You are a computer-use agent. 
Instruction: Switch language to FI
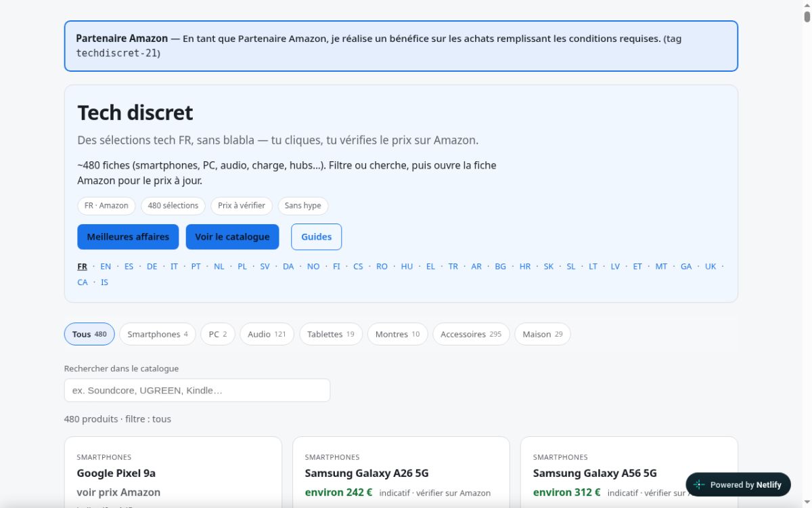coord(336,266)
